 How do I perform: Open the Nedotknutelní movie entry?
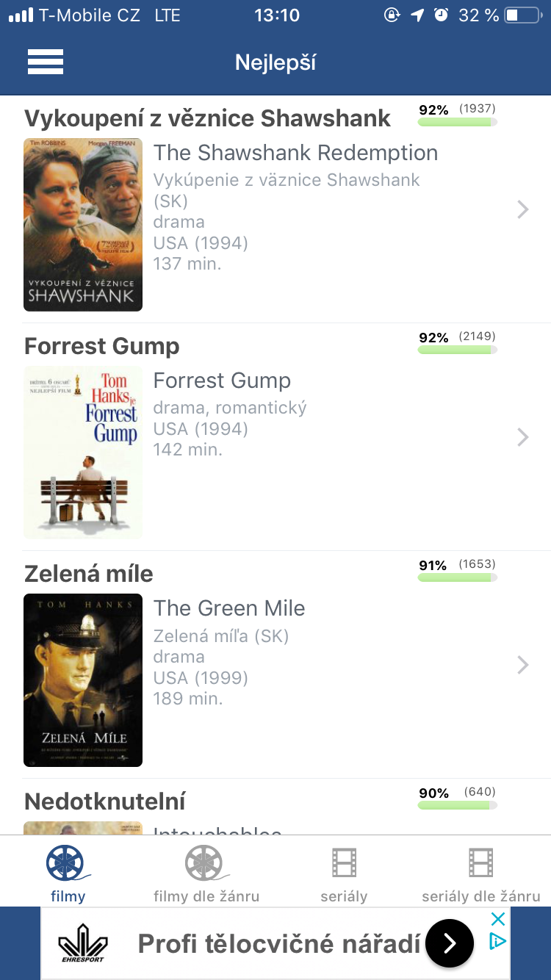105,801
